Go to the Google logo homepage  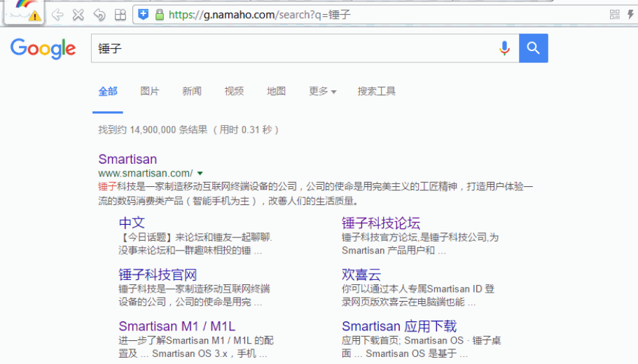43,49
